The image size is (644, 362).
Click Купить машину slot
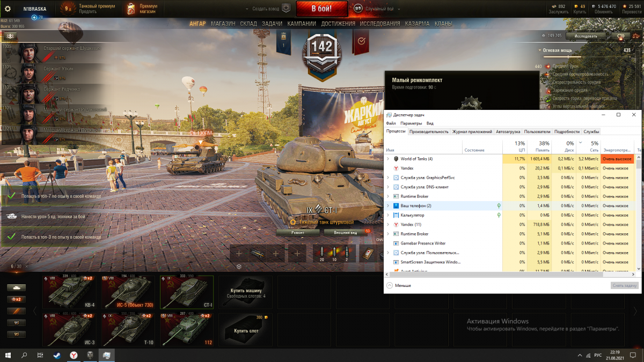tap(246, 292)
